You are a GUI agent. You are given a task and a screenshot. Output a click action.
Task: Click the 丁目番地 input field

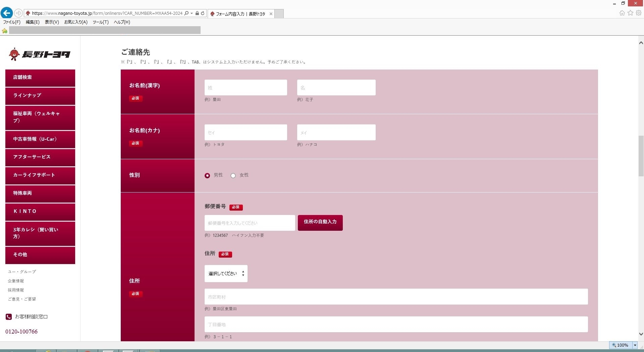tap(396, 324)
